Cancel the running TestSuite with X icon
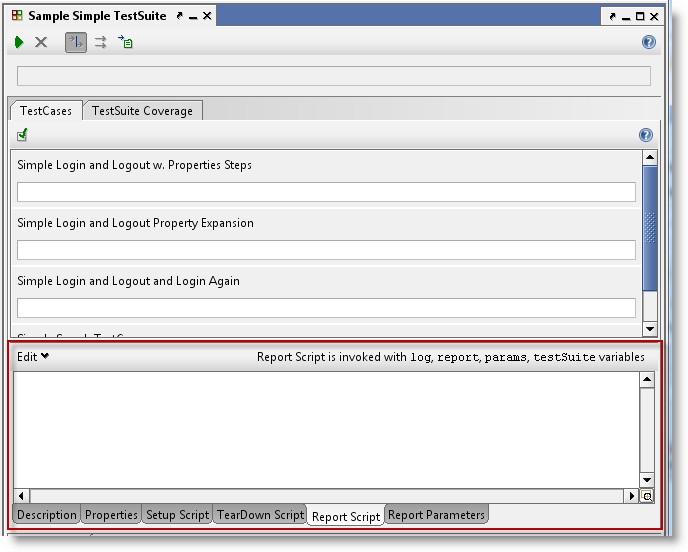 (41, 42)
